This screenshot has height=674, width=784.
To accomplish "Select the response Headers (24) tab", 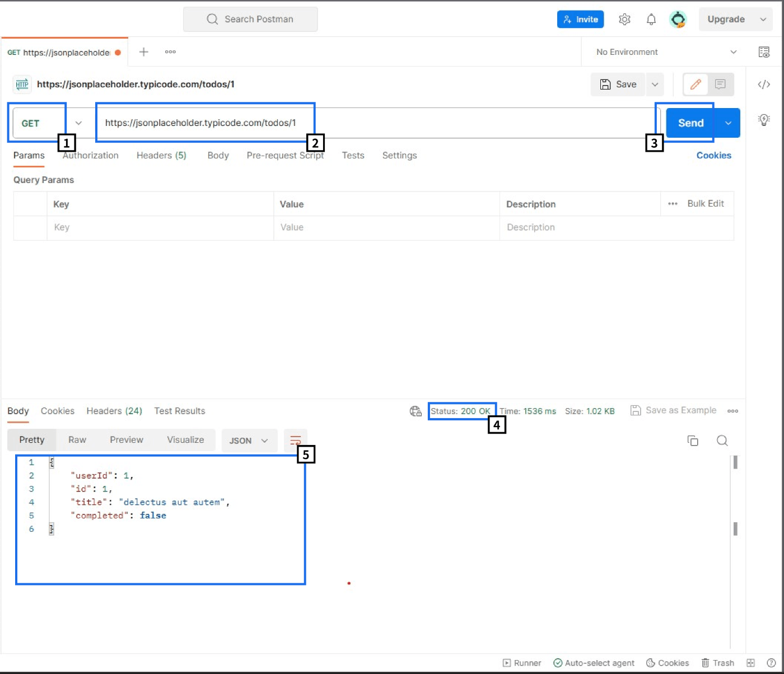I will tap(114, 411).
